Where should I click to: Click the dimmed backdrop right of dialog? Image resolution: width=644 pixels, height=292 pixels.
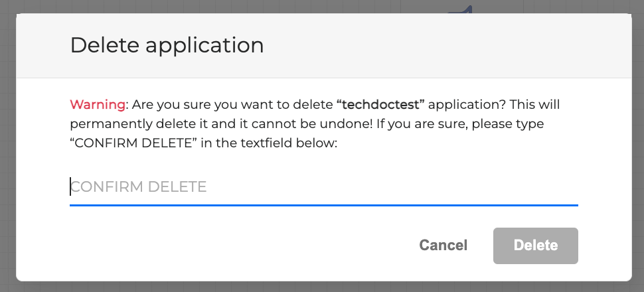[x=637, y=146]
